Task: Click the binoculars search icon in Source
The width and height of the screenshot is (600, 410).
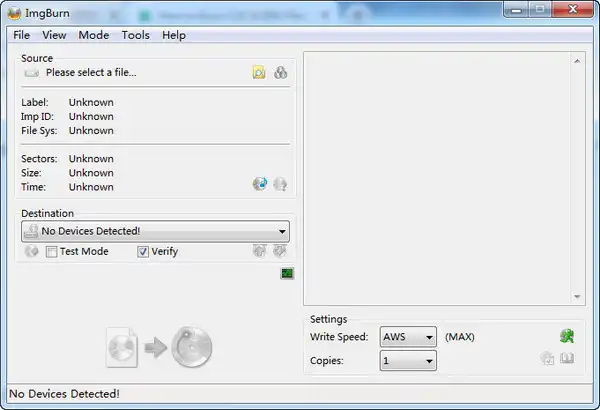Action: (281, 72)
